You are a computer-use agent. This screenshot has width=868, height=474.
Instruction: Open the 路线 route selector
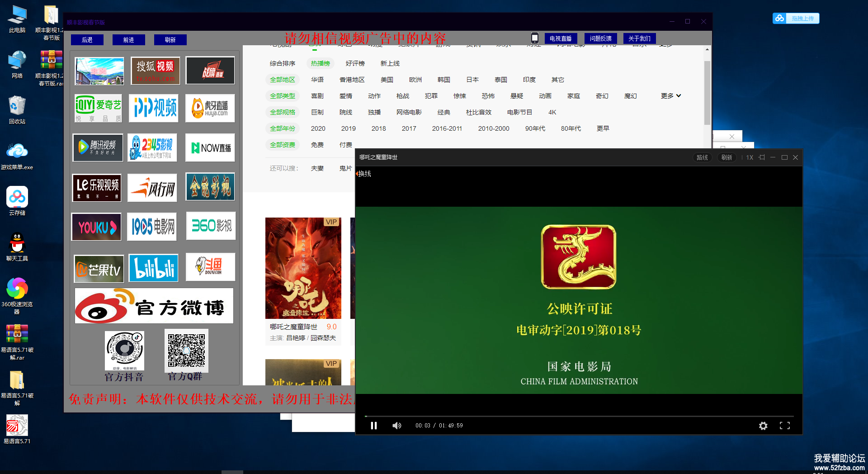(x=702, y=157)
